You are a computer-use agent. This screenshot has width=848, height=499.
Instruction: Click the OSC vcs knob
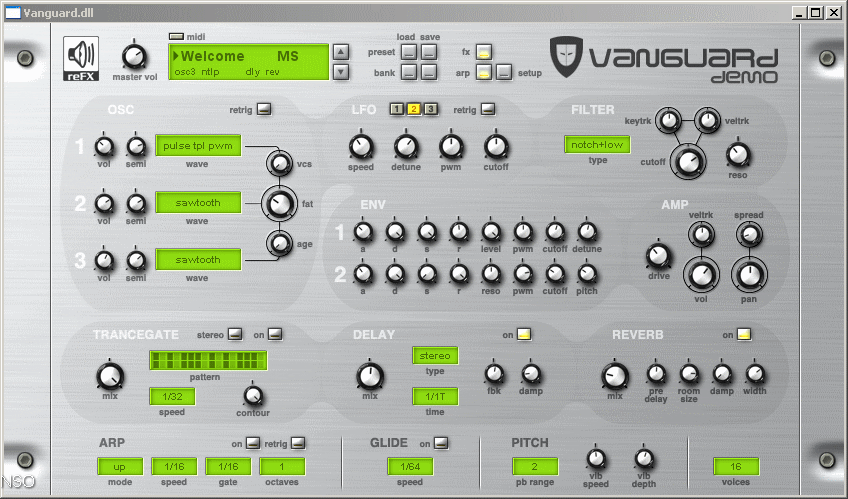[x=280, y=163]
